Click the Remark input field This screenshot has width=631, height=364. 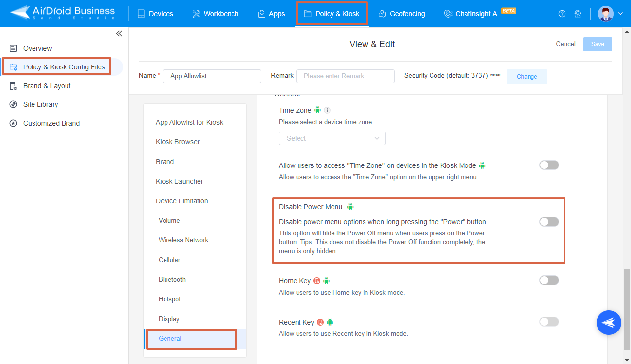tap(345, 76)
